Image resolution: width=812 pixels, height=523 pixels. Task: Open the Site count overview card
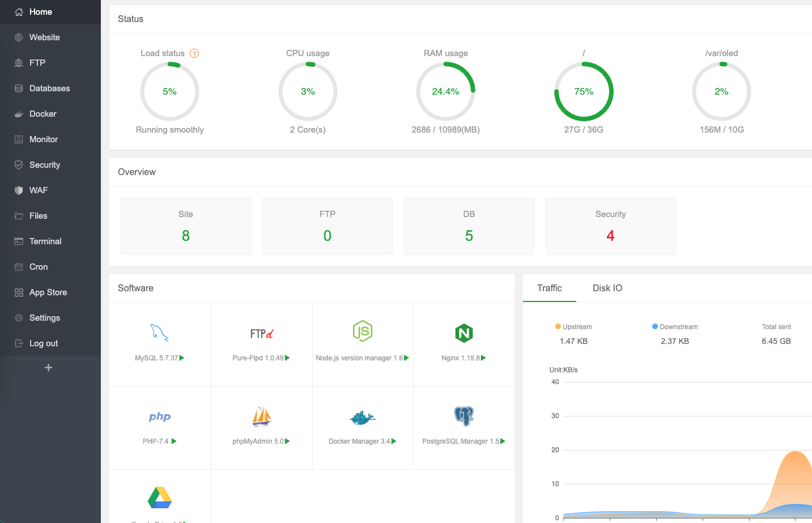pos(186,226)
